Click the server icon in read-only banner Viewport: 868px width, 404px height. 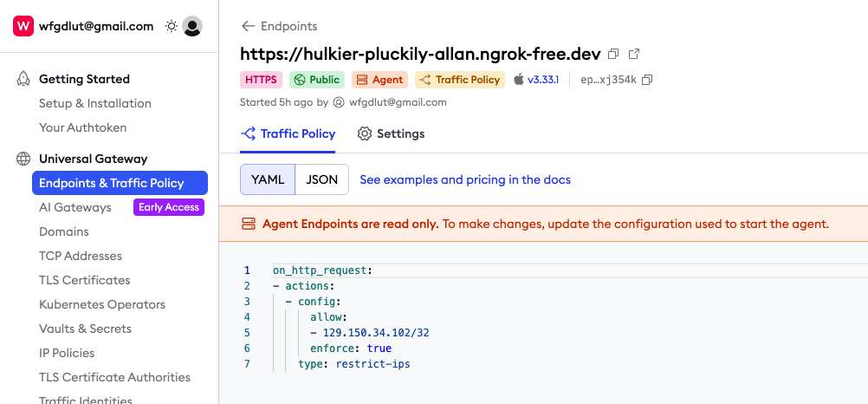249,224
